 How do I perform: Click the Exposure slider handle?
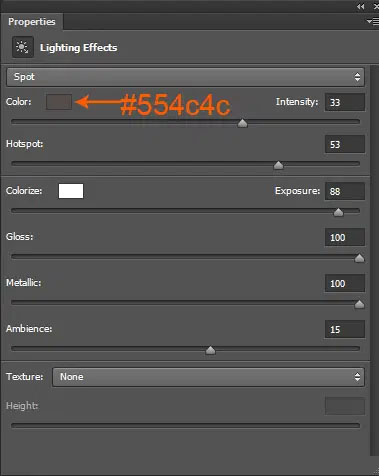click(x=338, y=212)
